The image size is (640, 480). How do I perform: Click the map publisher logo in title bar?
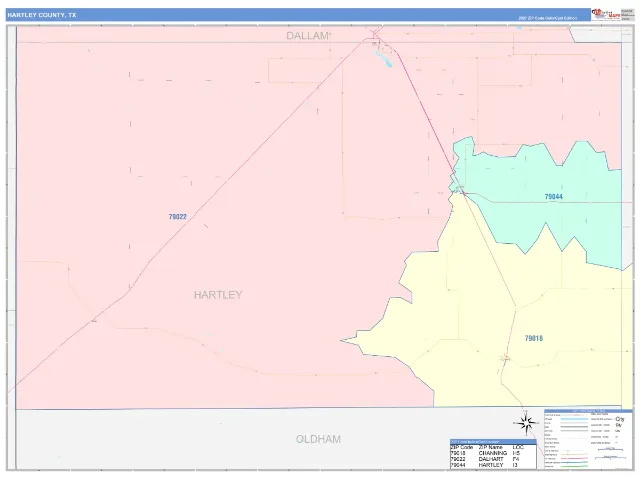click(606, 15)
